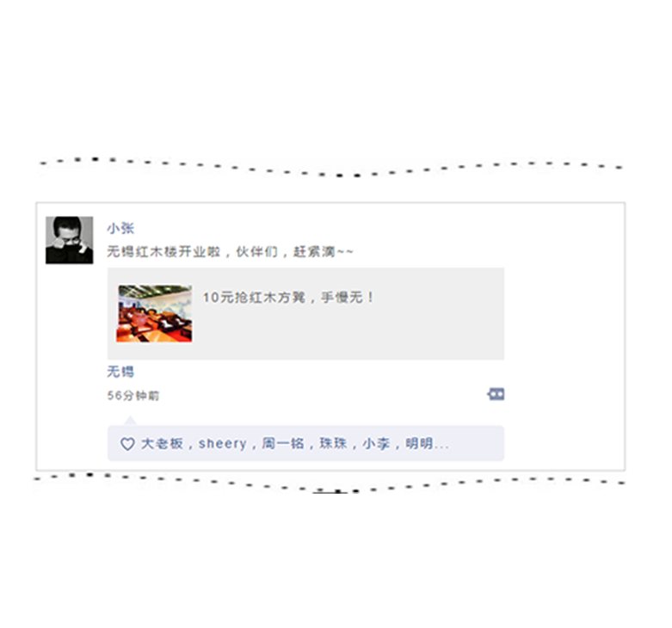
Task: Click the lower dotted divider line
Action: [x=330, y=483]
